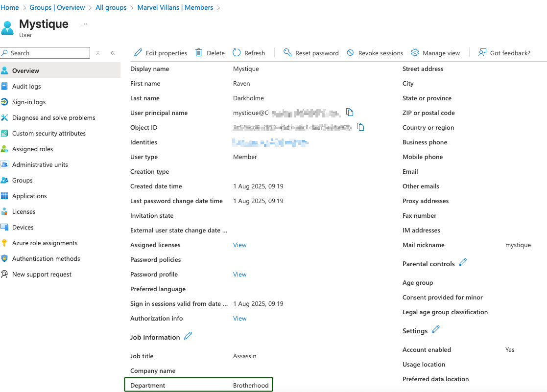Select the 'Raven' first name value
547x392 pixels.
(x=241, y=83)
